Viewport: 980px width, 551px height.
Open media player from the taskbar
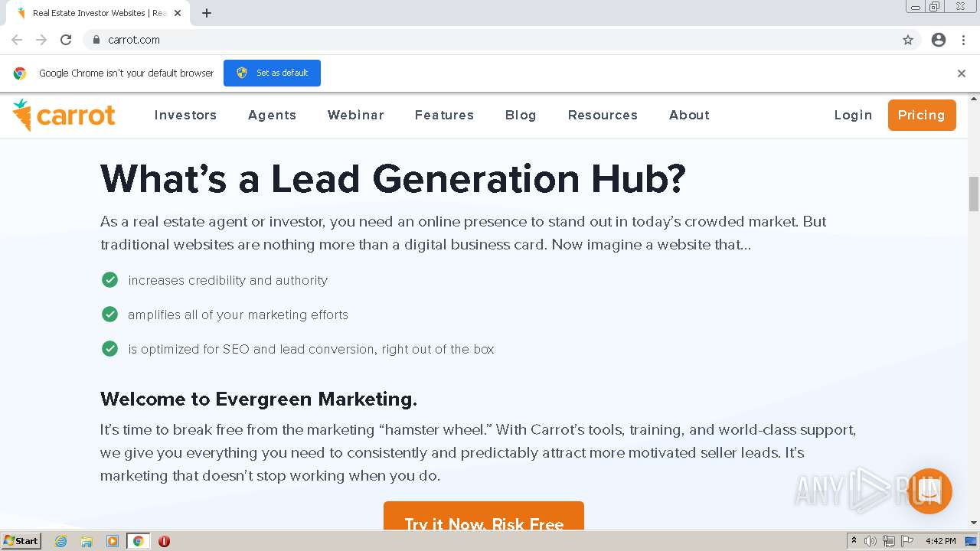pyautogui.click(x=113, y=541)
